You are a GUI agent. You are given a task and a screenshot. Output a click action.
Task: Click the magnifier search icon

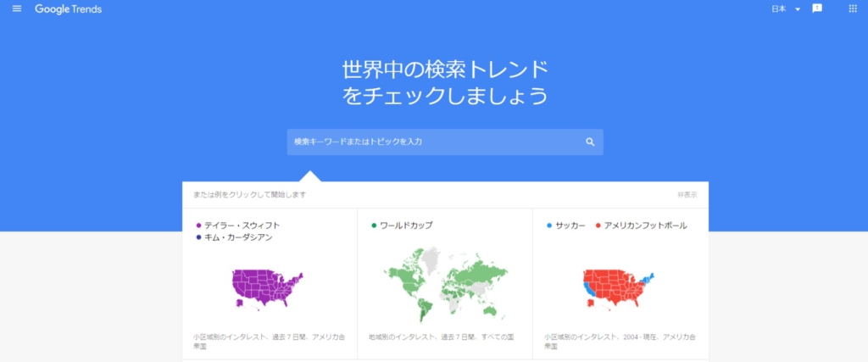(590, 142)
